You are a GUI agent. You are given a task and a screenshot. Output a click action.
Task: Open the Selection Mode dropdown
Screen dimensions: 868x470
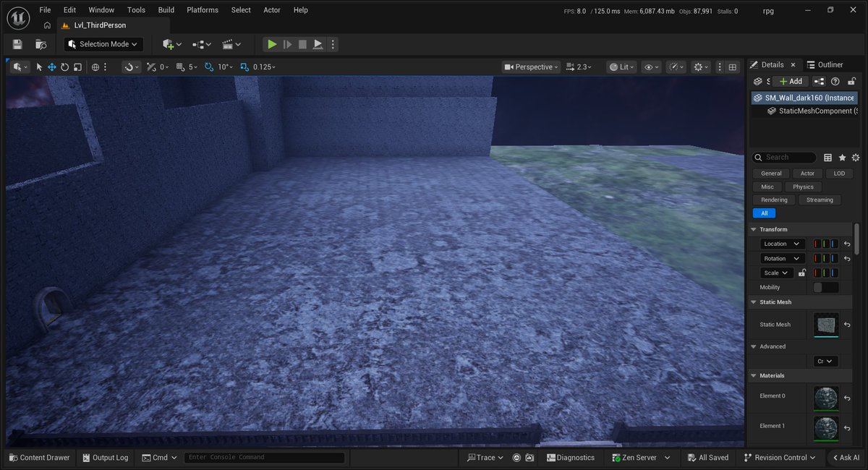(103, 44)
